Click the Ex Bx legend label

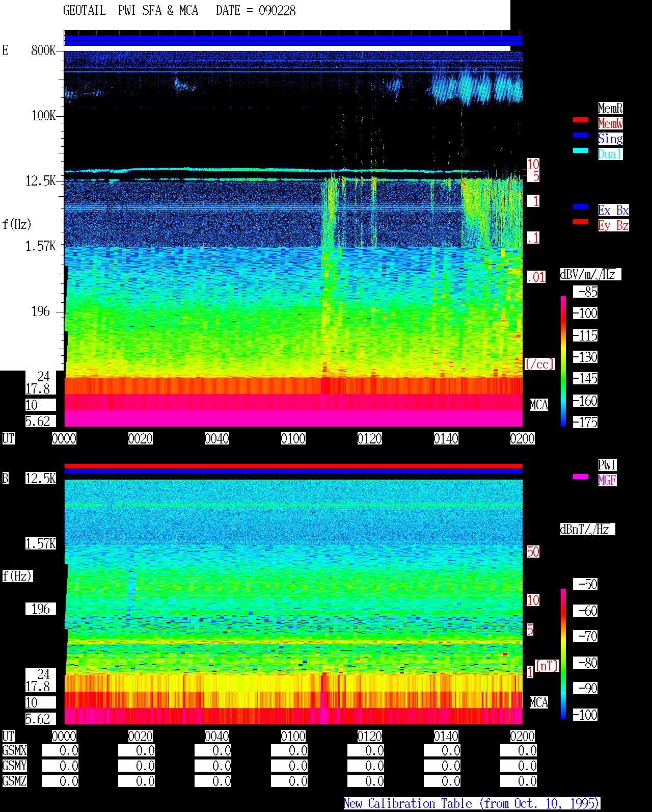point(613,210)
